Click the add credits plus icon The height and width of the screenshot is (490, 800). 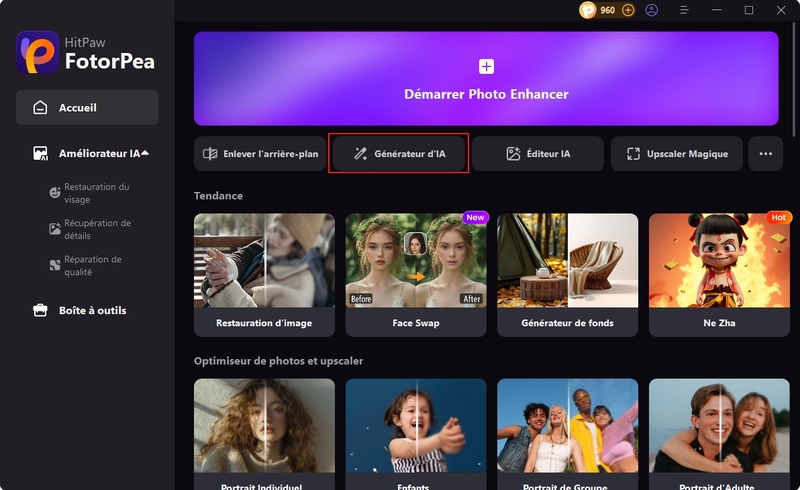[628, 10]
